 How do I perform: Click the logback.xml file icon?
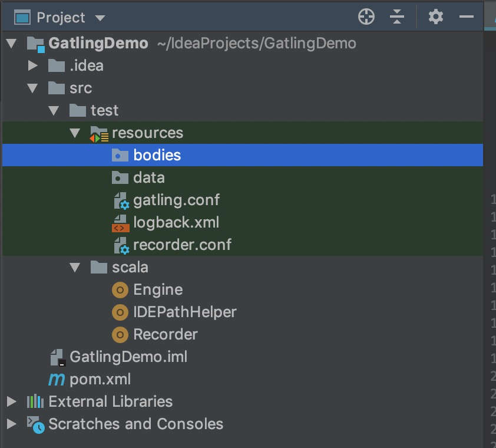[x=121, y=223]
